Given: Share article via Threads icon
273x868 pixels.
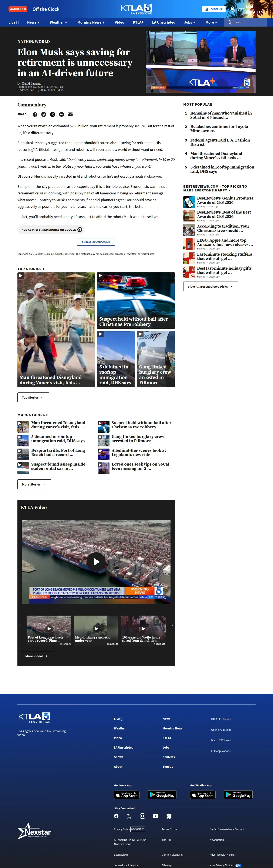Looking at the screenshot, I should click(x=44, y=115).
